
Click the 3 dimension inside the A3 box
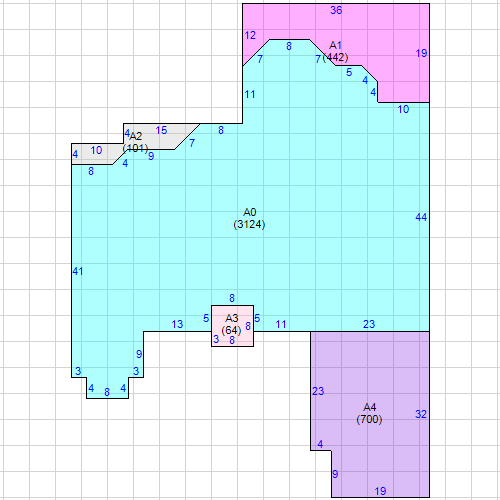(216, 339)
